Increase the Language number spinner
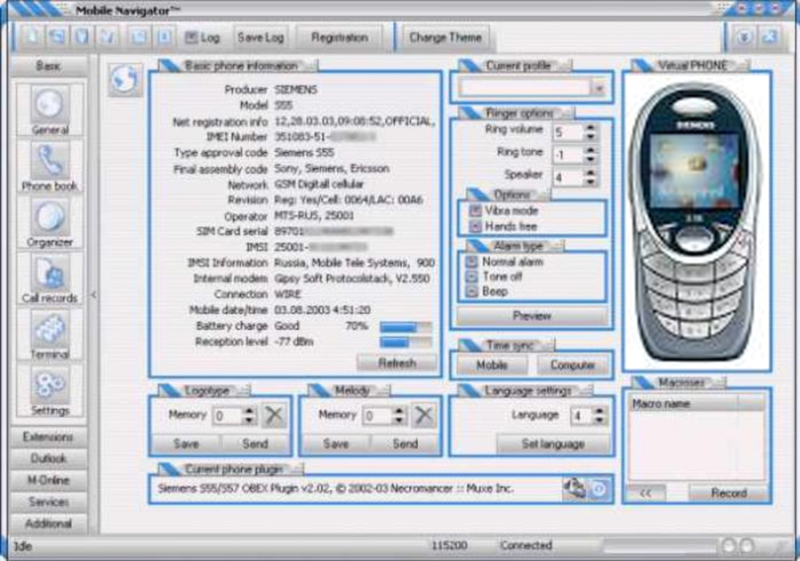 tap(600, 411)
